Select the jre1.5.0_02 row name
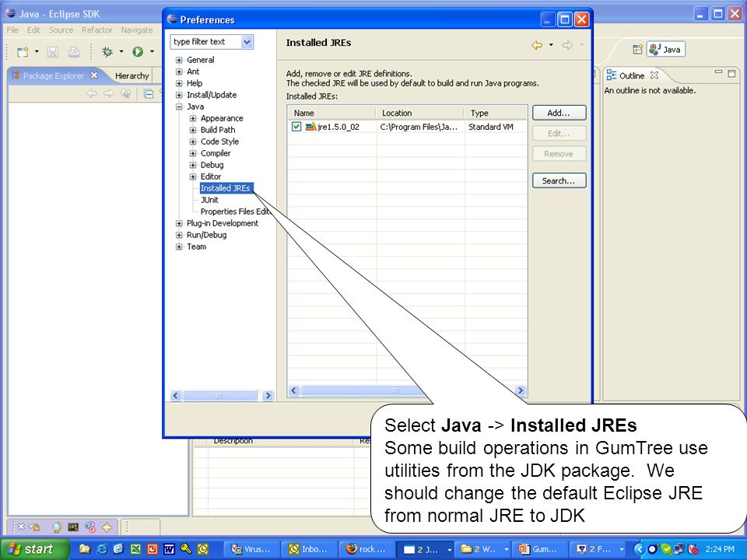Screen dimensions: 747x560 coord(338,127)
